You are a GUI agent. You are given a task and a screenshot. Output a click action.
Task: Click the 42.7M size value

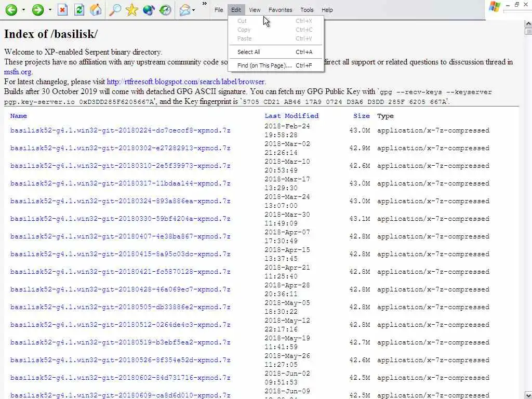point(360,342)
